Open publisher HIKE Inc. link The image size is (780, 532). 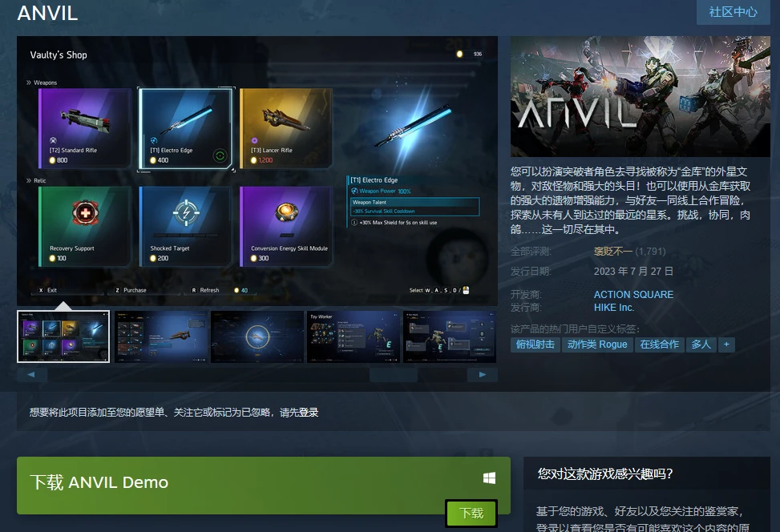coord(613,308)
